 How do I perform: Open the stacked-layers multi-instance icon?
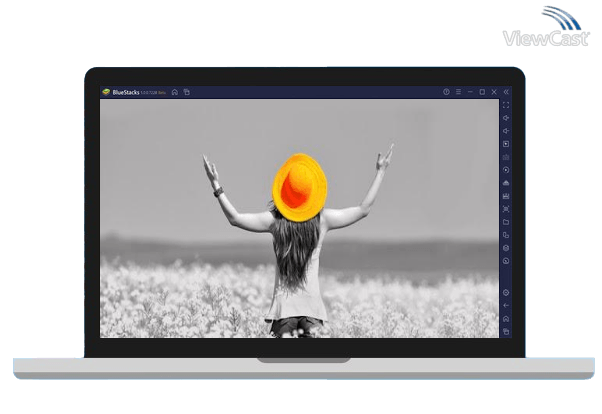click(506, 248)
